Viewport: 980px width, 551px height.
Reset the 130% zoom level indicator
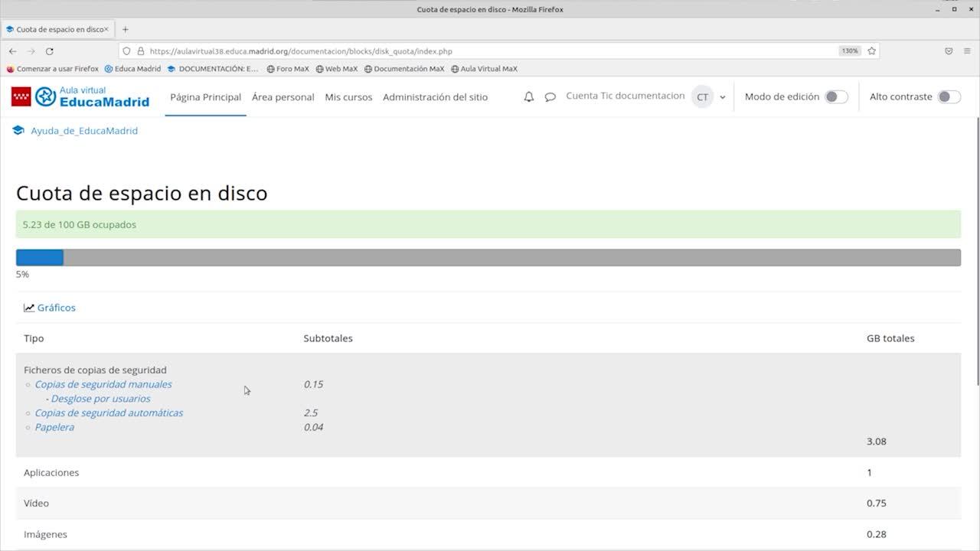850,51
